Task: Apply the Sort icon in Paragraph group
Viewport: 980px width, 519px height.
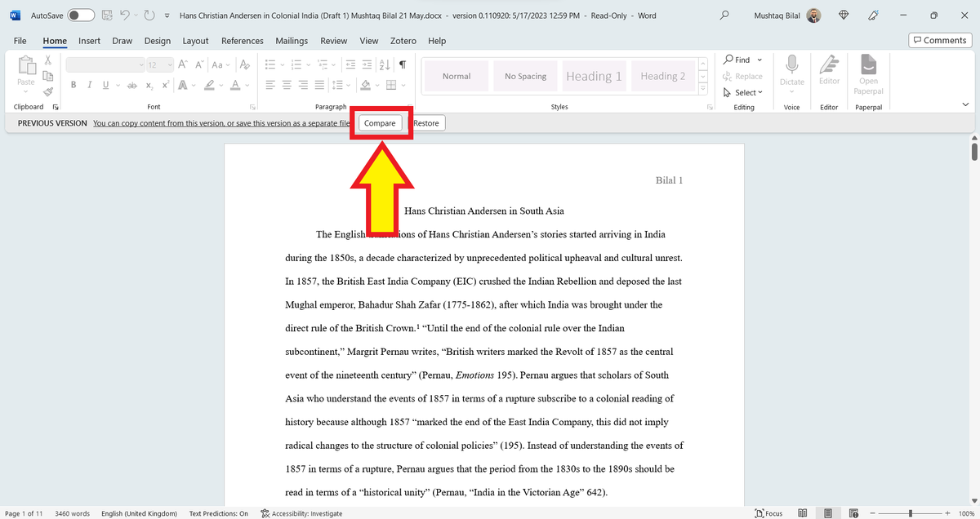Action: (384, 64)
